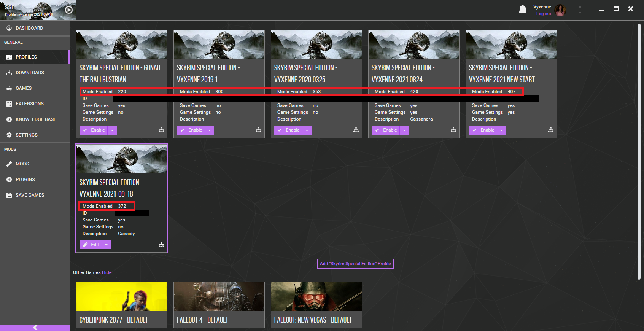Select the Cyberpunk 2077 Default thumbnail
The image size is (644, 331).
point(122,296)
